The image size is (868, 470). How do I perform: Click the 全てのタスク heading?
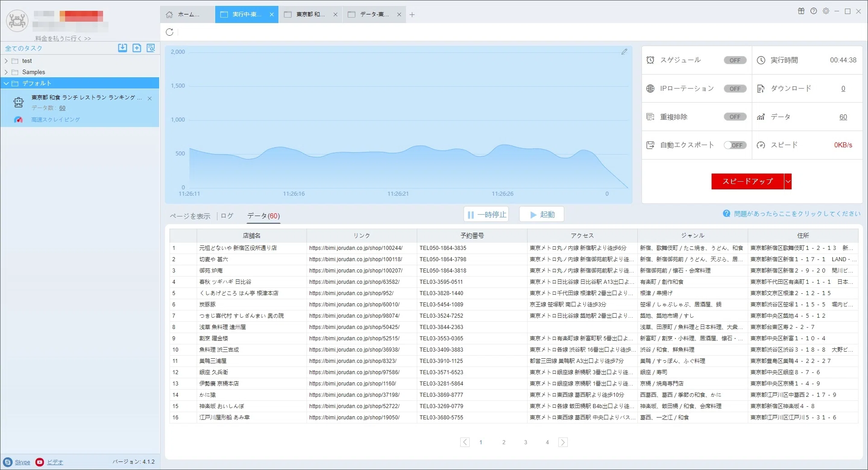24,48
